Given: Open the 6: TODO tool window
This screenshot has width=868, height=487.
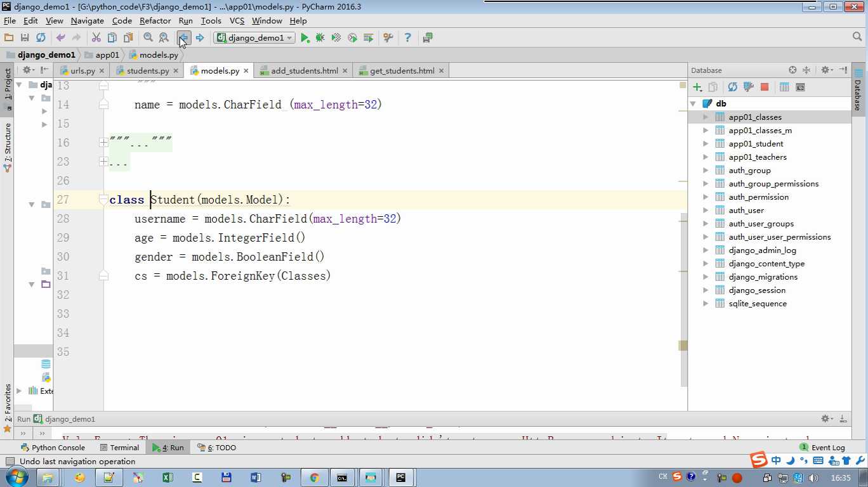Looking at the screenshot, I should [216, 447].
